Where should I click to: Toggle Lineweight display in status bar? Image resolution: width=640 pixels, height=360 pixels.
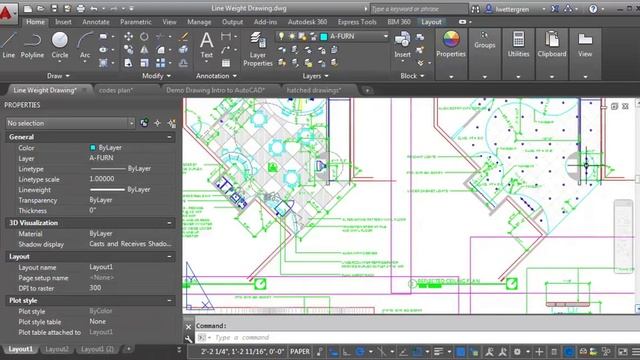click(x=438, y=351)
